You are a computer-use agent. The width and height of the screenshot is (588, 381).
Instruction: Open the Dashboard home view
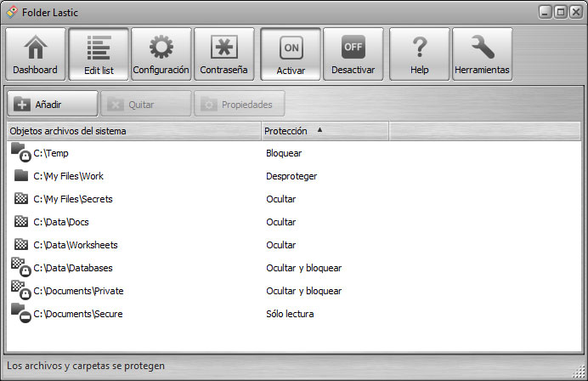(35, 54)
